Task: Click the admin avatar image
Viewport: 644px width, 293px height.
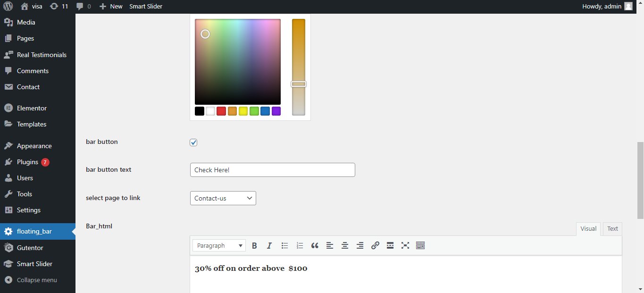Action: 628,7
